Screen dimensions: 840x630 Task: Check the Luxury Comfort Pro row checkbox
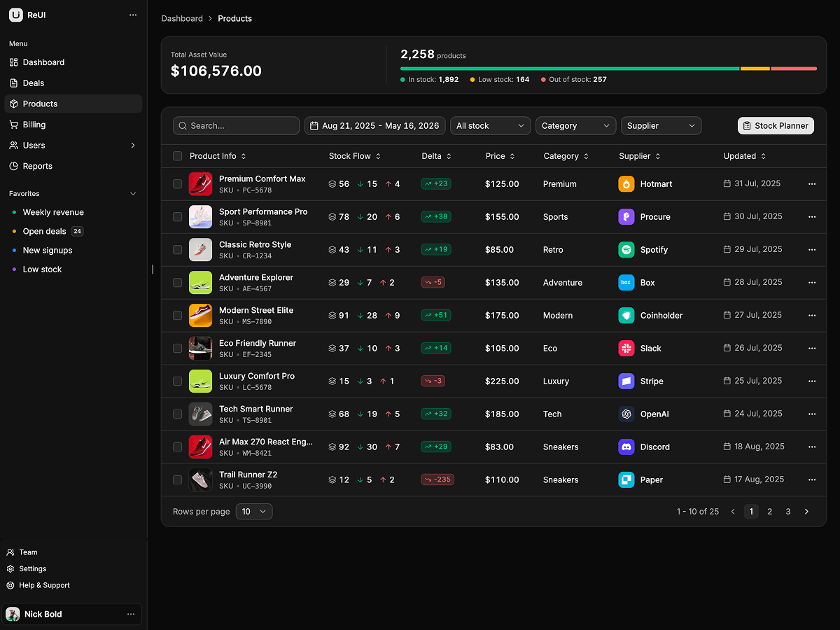(x=177, y=381)
